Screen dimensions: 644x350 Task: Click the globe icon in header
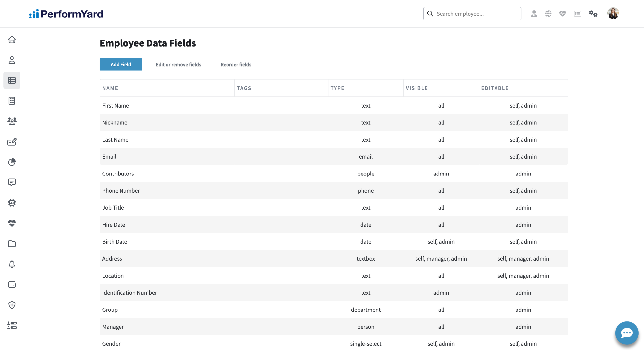[x=548, y=14]
